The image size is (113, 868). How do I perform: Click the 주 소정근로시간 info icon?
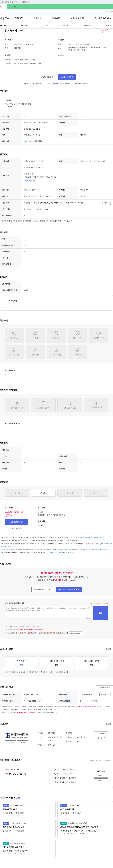36,167
